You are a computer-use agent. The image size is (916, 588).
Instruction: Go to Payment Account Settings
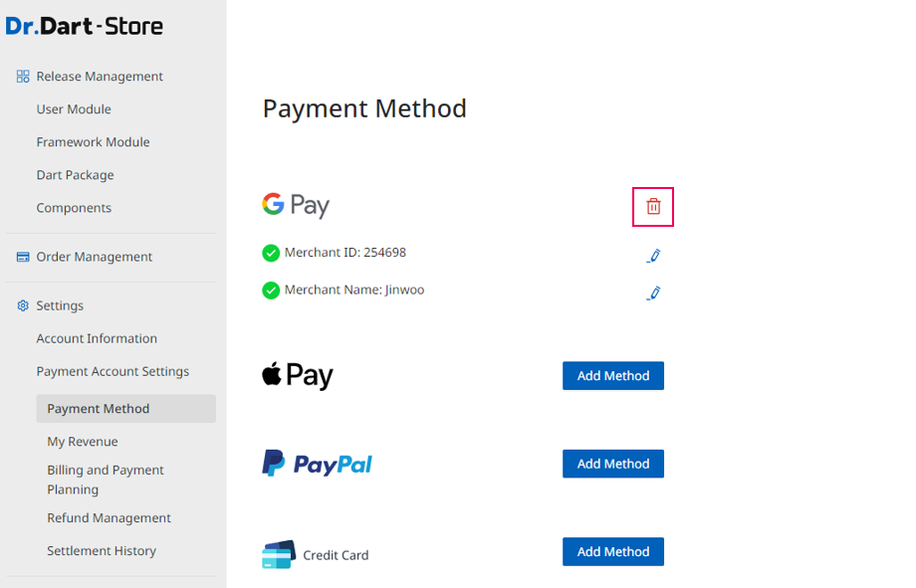click(x=113, y=371)
